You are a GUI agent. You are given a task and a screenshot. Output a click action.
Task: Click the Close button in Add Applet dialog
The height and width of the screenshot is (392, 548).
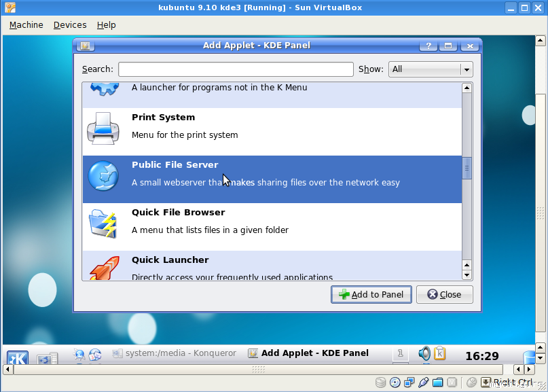click(445, 294)
